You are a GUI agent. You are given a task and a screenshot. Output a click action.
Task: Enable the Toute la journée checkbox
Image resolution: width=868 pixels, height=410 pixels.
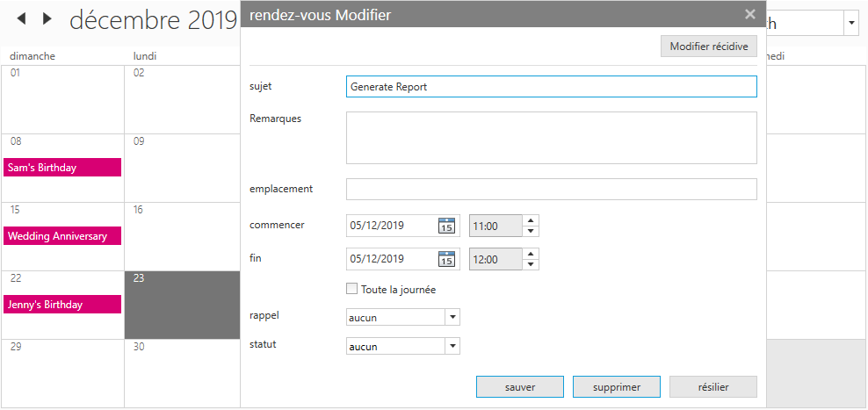point(352,289)
